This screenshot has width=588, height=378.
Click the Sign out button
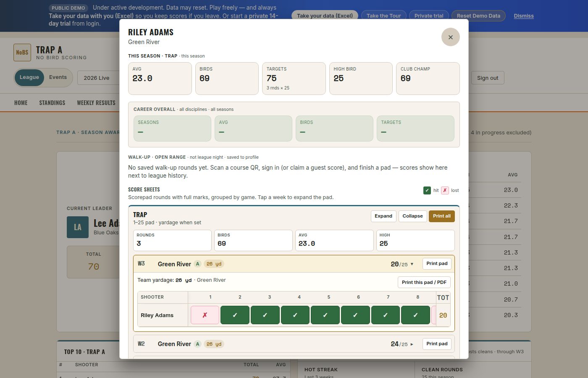pos(488,78)
